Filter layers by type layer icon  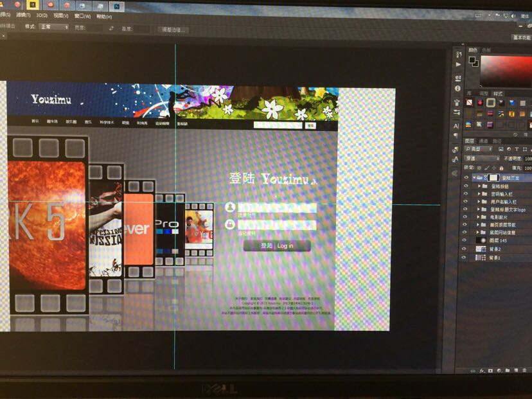517,149
